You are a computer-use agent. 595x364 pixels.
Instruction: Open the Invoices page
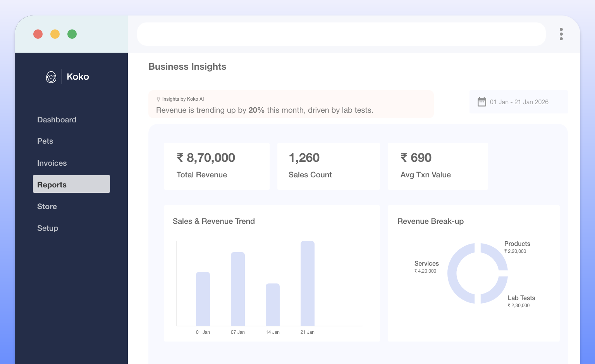click(52, 163)
